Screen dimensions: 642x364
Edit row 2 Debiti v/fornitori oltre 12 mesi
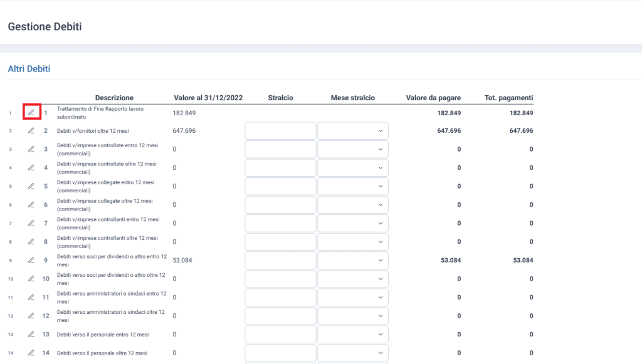click(31, 131)
